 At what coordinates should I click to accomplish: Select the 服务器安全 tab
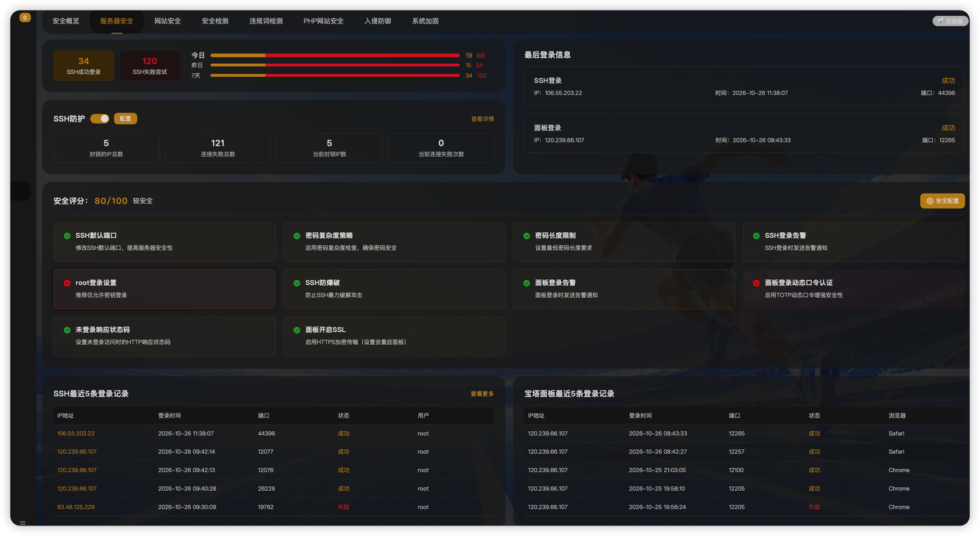[116, 21]
